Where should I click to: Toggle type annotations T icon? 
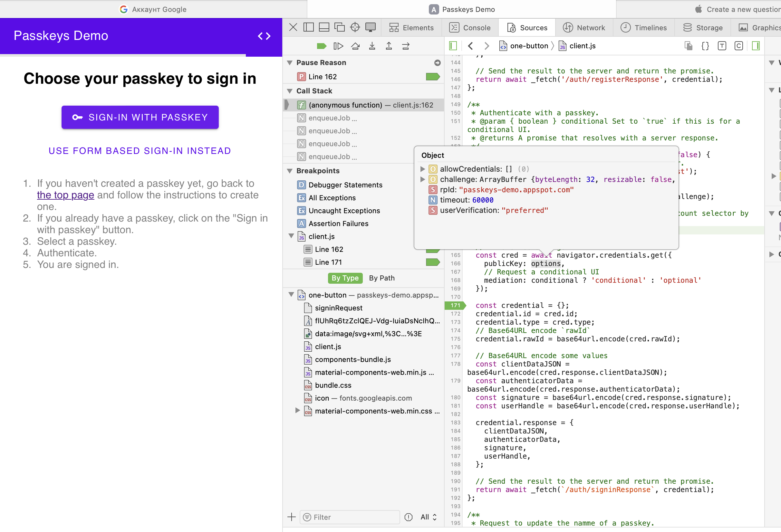[722, 46]
